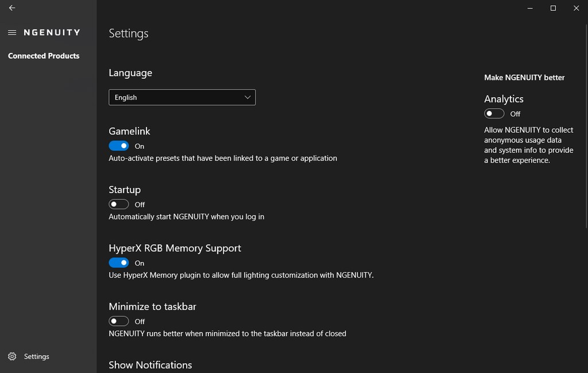Viewport: 588px width, 373px height.
Task: Click the NGENUITY logo text
Action: click(x=52, y=33)
